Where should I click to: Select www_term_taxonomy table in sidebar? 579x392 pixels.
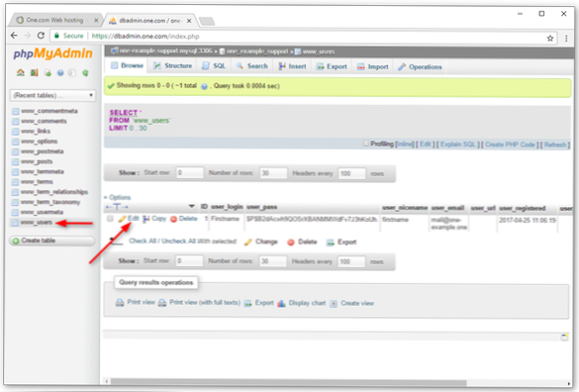(50, 202)
